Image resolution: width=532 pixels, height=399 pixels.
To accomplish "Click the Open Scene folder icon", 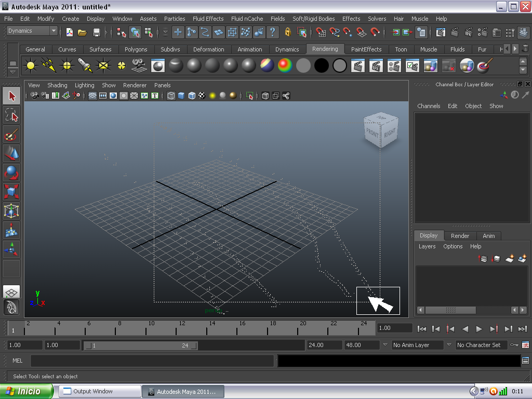I will 82,32.
